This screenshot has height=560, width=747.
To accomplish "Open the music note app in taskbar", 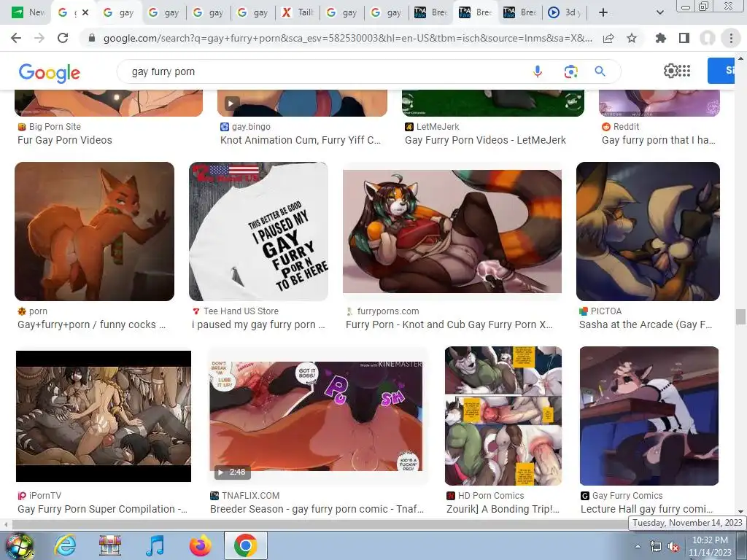I will pyautogui.click(x=155, y=545).
